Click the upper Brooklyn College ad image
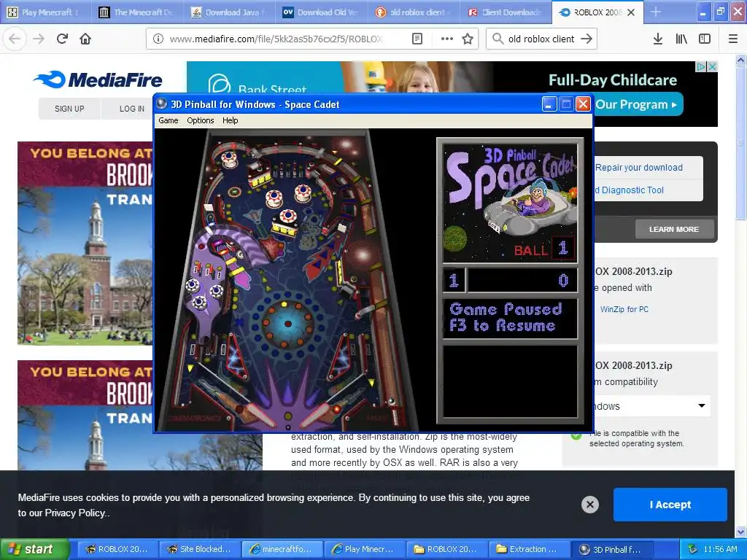 pos(85,243)
